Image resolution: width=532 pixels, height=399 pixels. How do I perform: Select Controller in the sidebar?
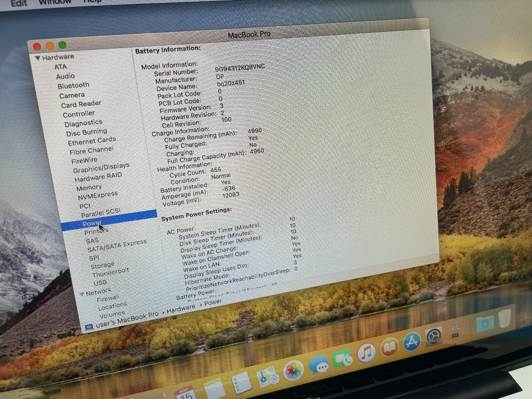(x=79, y=114)
